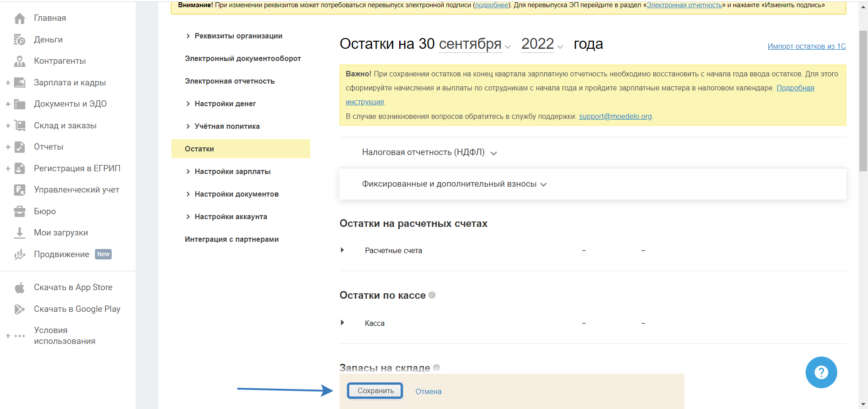Click the Мои загрузки download icon
This screenshot has width=868, height=409.
tap(19, 233)
